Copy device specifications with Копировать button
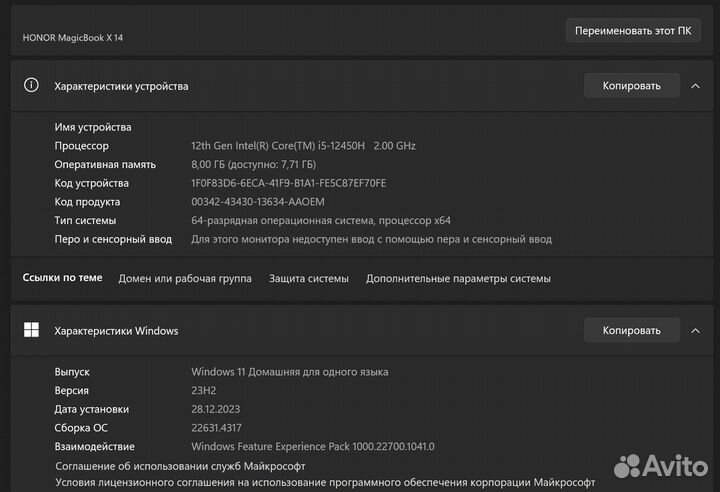This screenshot has height=492, width=720. click(x=631, y=85)
